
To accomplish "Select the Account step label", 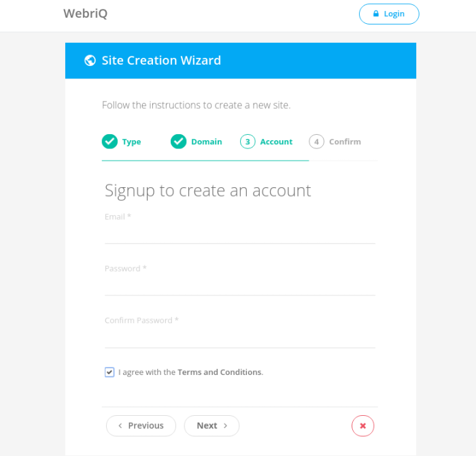I will [x=276, y=142].
